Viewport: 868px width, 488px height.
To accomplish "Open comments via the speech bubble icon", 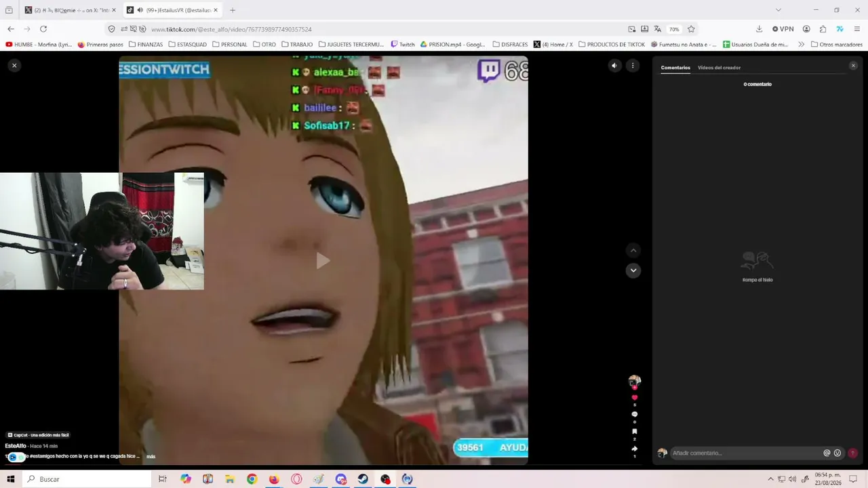I will click(x=635, y=414).
